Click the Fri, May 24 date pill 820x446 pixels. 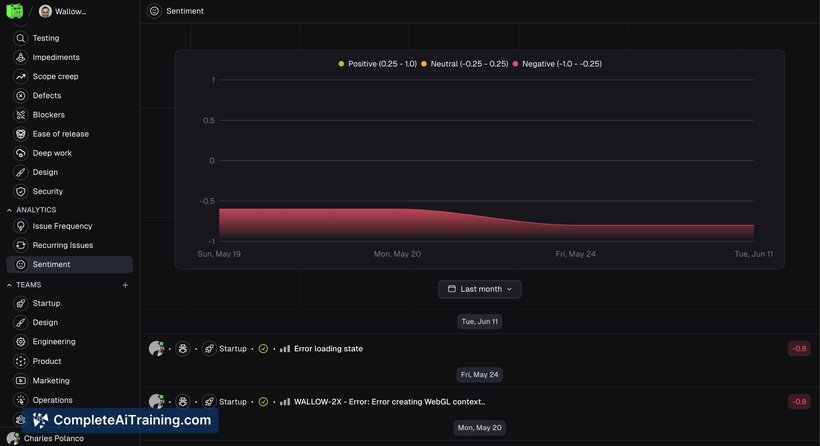480,374
